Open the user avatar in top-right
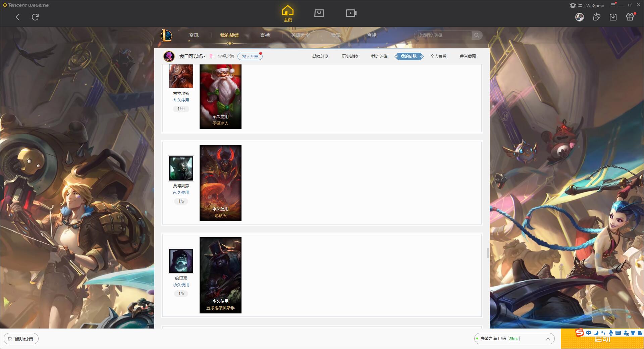Screen dimensions: 644x349 580,17
